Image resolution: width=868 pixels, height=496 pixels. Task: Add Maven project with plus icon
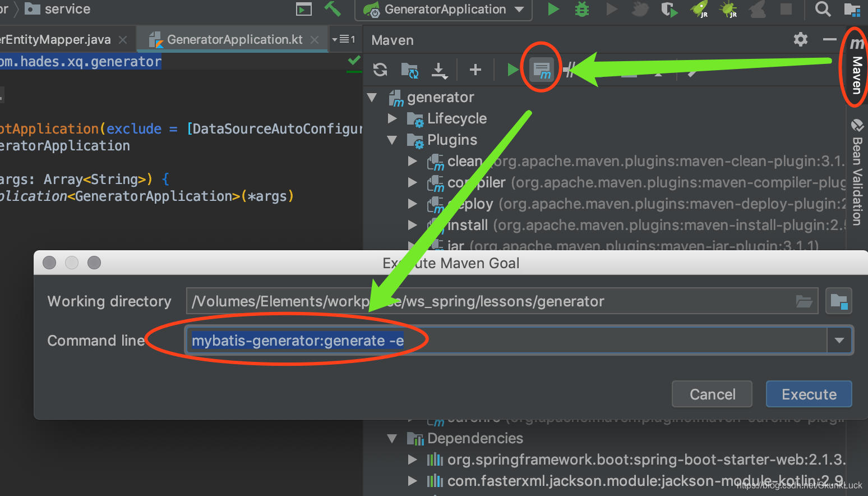tap(475, 70)
